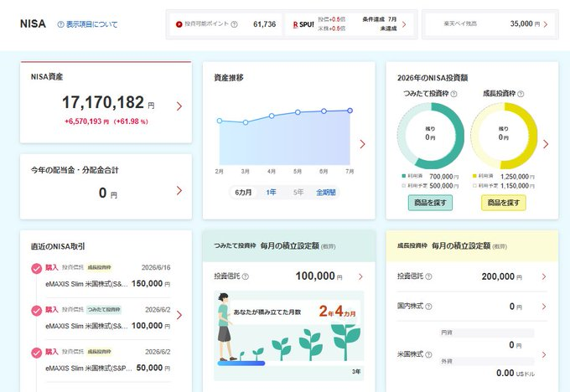This screenshot has width=570, height=392.
Task: Click help icon beside 米国株式
Action: (428, 354)
